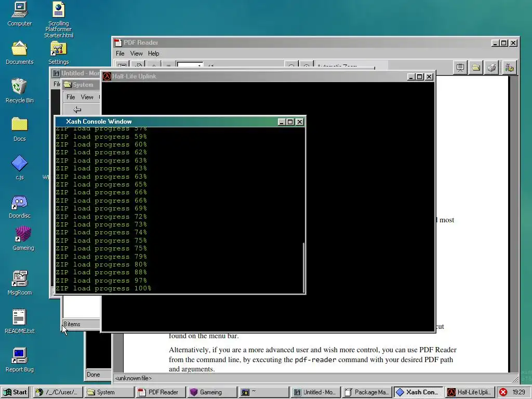Click the "pdf-reader" command text in the PDF

[x=315, y=360]
